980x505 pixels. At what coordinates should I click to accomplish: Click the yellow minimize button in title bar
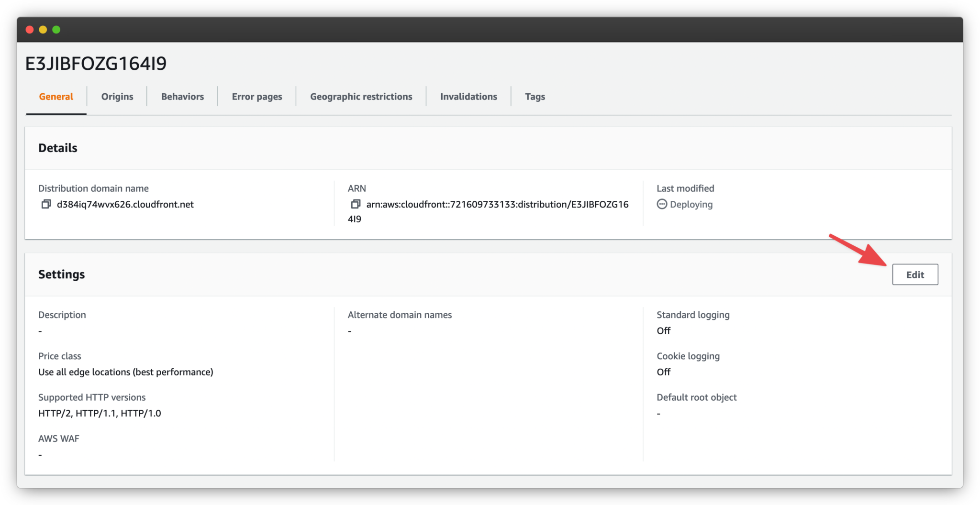tap(43, 29)
